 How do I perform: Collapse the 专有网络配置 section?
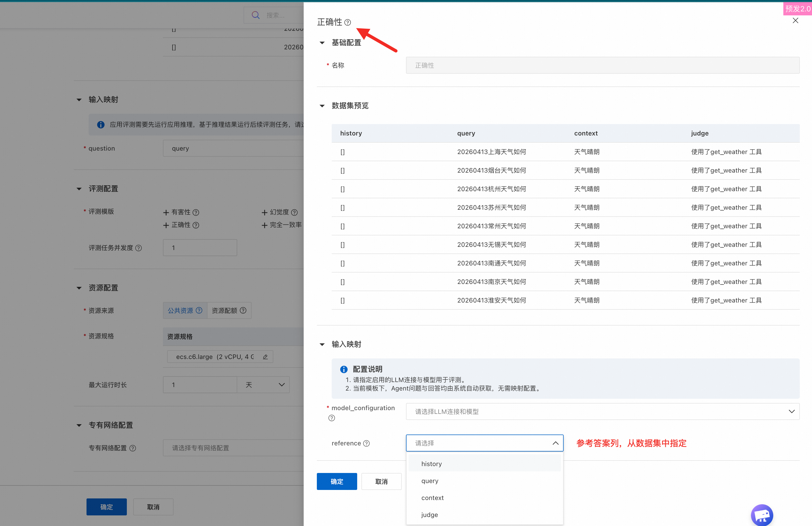pos(79,426)
